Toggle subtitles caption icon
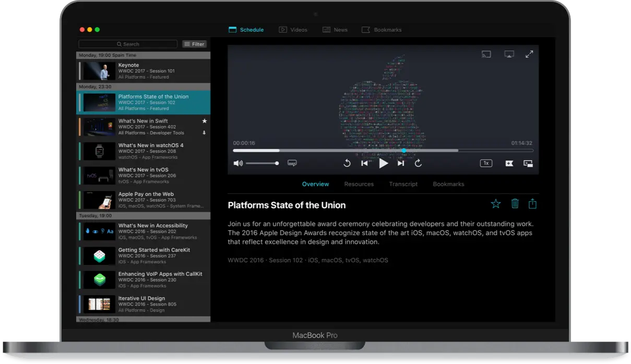This screenshot has width=631, height=364. pyautogui.click(x=292, y=163)
